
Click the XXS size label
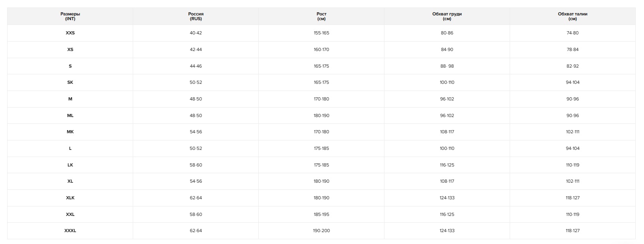(70, 33)
